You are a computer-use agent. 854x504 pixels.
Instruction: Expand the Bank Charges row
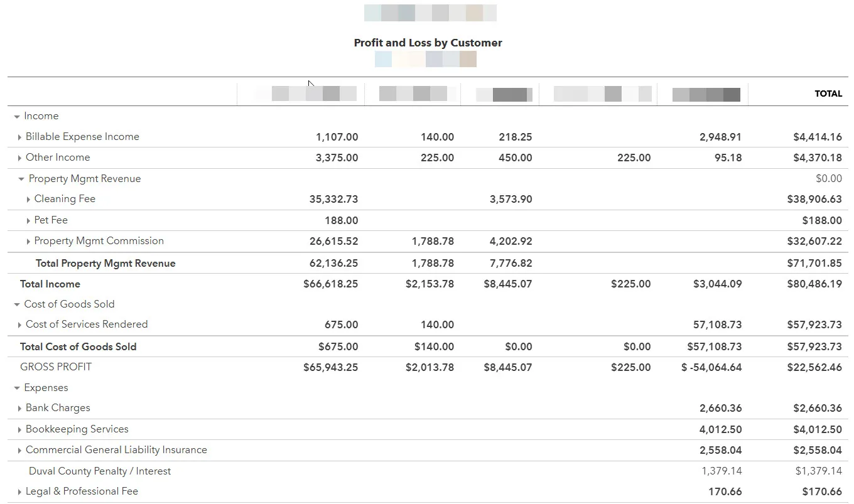[19, 409]
